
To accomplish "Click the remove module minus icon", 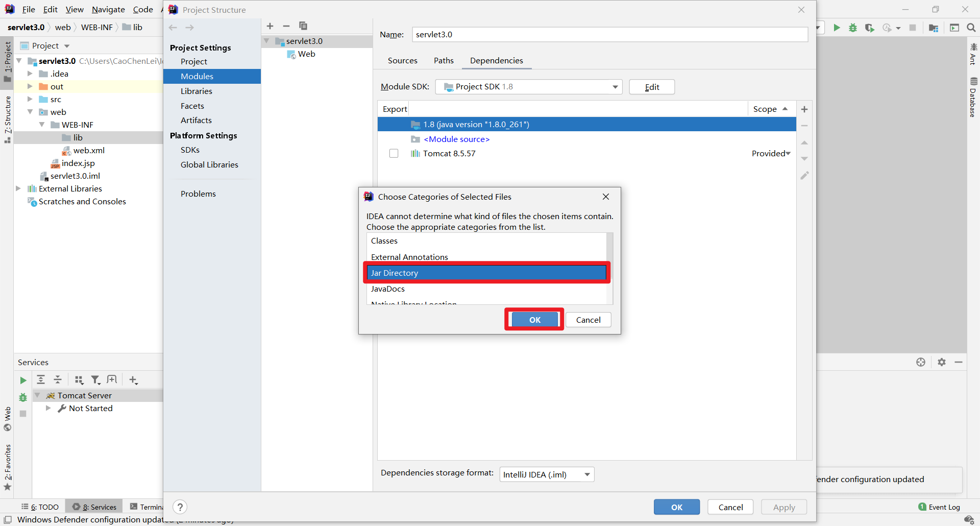I will point(286,26).
